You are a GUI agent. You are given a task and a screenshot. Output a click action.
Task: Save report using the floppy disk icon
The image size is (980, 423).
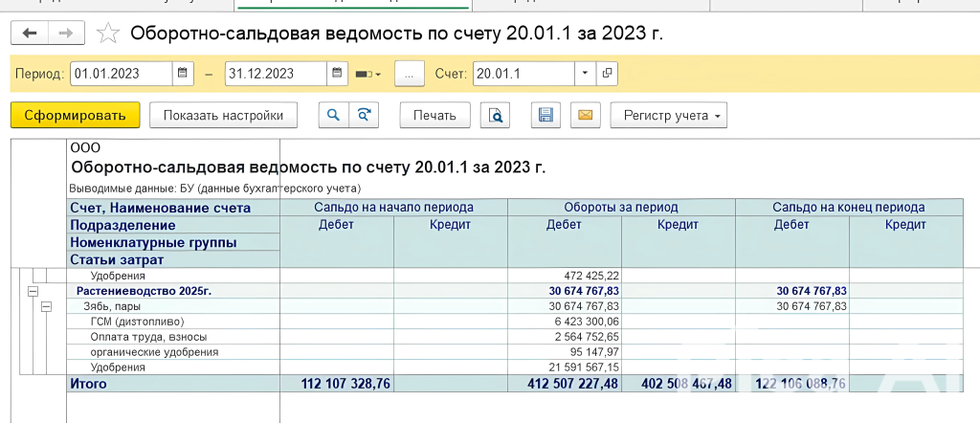tap(546, 116)
